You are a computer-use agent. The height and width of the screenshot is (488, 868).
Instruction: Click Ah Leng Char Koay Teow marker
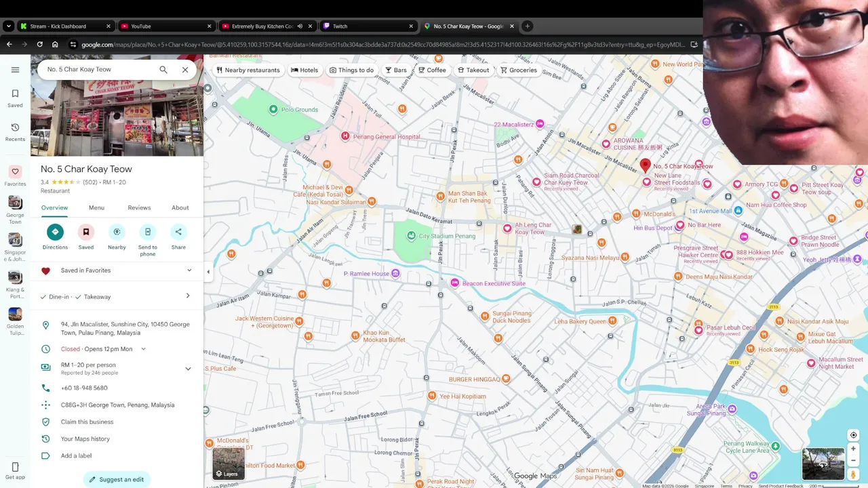tap(507, 228)
